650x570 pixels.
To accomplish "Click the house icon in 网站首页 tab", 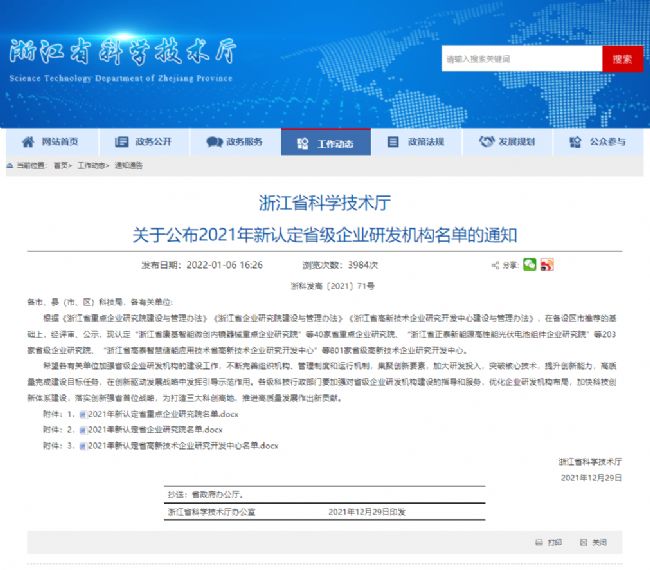I will coord(28,142).
